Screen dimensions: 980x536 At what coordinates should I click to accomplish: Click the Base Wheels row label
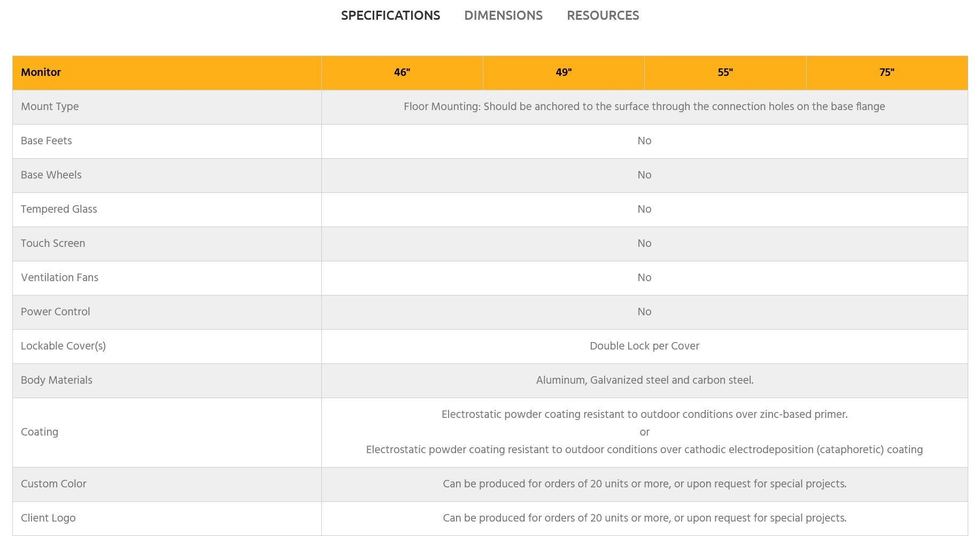[x=51, y=175]
